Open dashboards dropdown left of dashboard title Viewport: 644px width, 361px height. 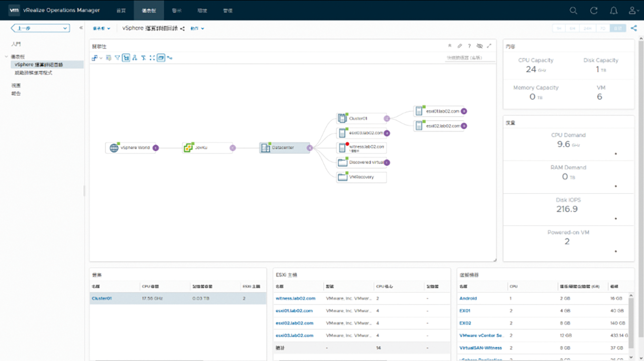(101, 29)
